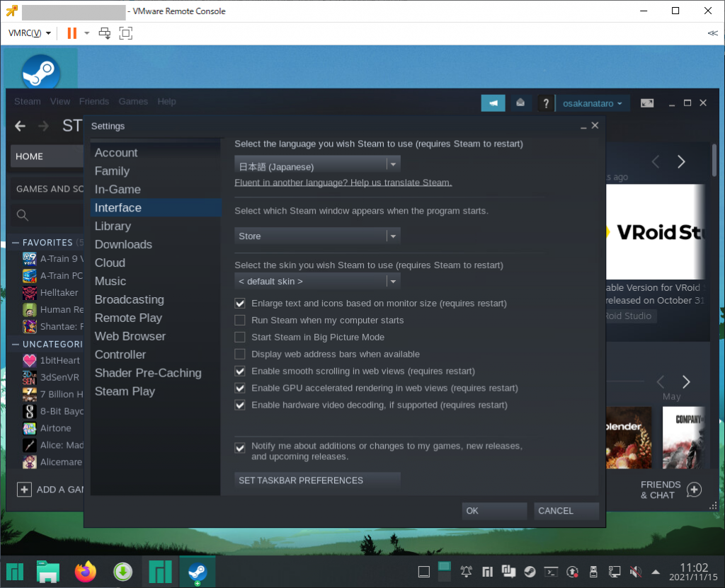Click OK in the Settings dialog
The image size is (725, 588).
point(494,511)
